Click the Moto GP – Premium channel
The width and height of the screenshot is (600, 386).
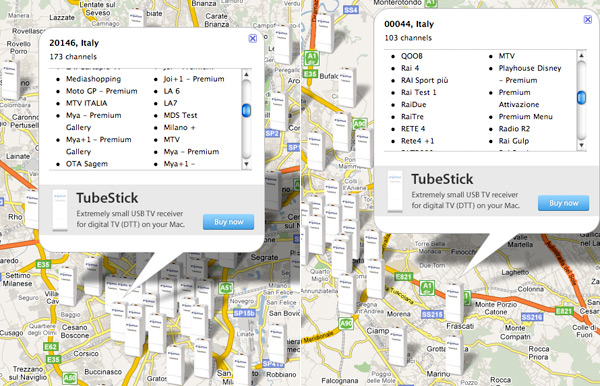pyautogui.click(x=101, y=91)
